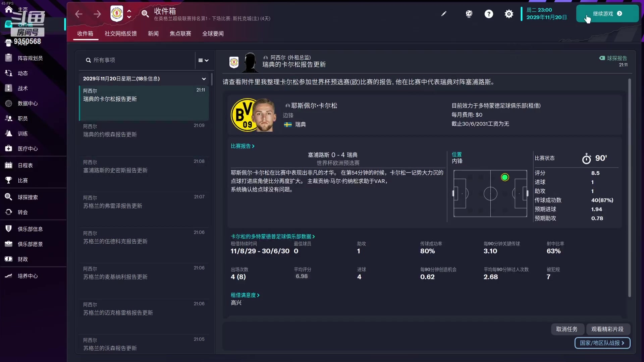This screenshot has width=644, height=362.
Task: Click the 阿西尔 sender silhouette avatar
Action: coord(250,62)
